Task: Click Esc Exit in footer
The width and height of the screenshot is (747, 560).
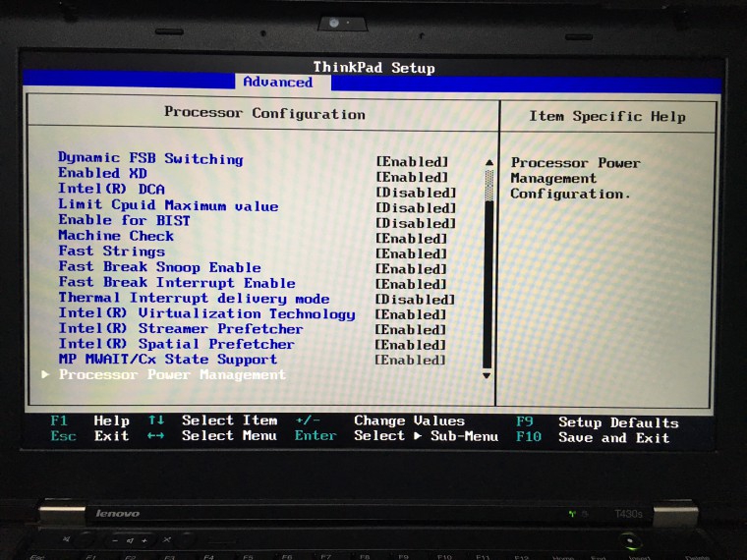Action: click(90, 436)
